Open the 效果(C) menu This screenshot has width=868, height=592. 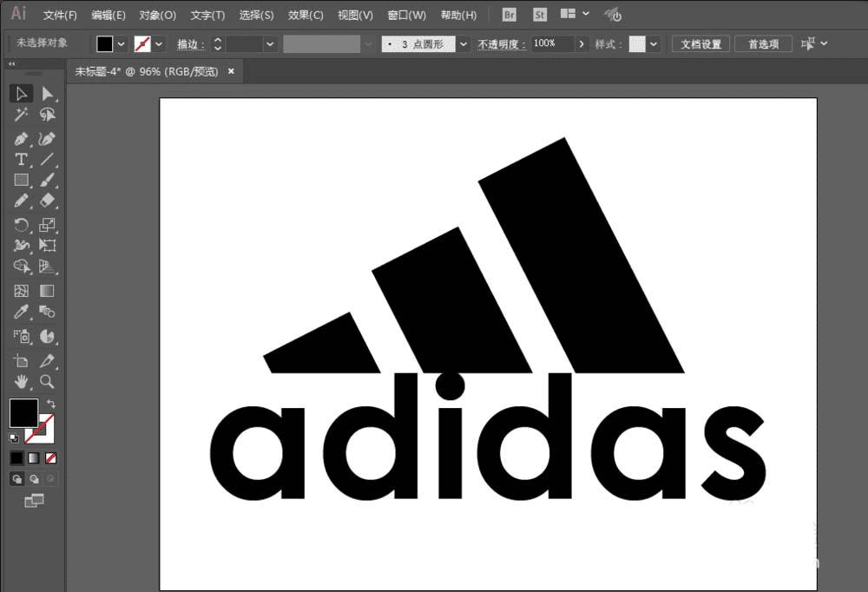306,16
